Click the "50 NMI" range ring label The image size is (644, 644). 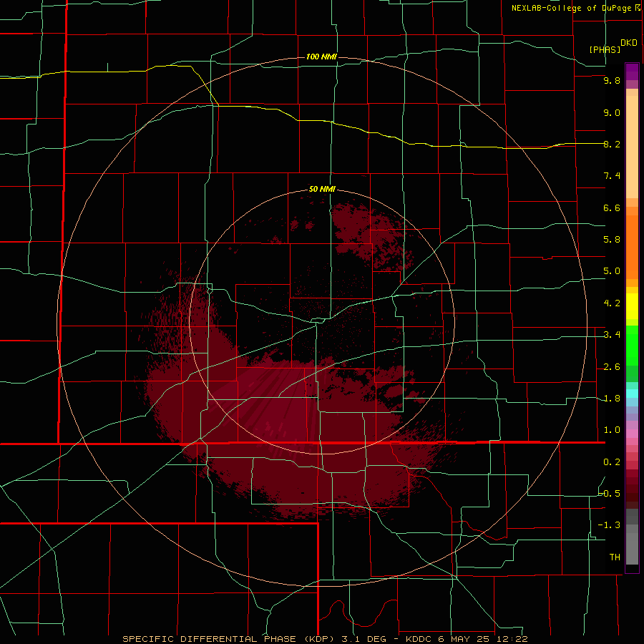pyautogui.click(x=322, y=189)
